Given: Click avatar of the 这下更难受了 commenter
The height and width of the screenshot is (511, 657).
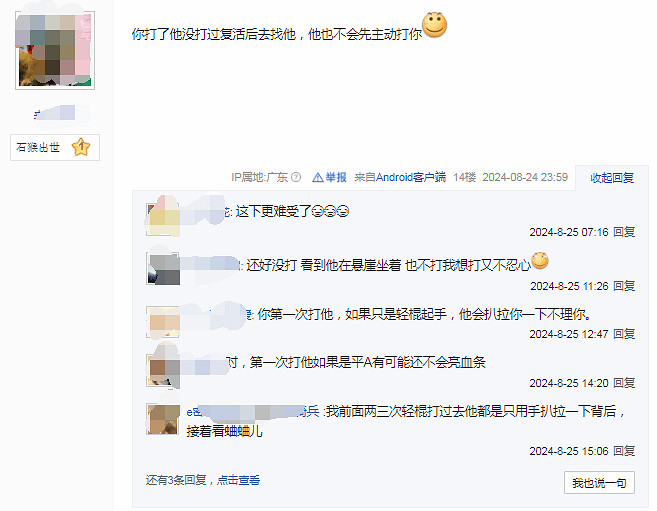Looking at the screenshot, I should (x=163, y=219).
